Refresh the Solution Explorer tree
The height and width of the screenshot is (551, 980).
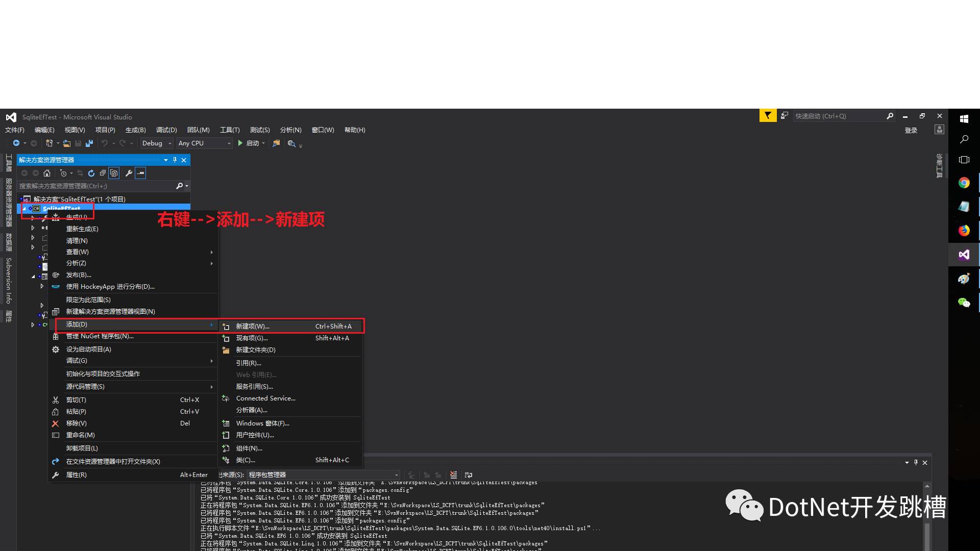coord(91,173)
